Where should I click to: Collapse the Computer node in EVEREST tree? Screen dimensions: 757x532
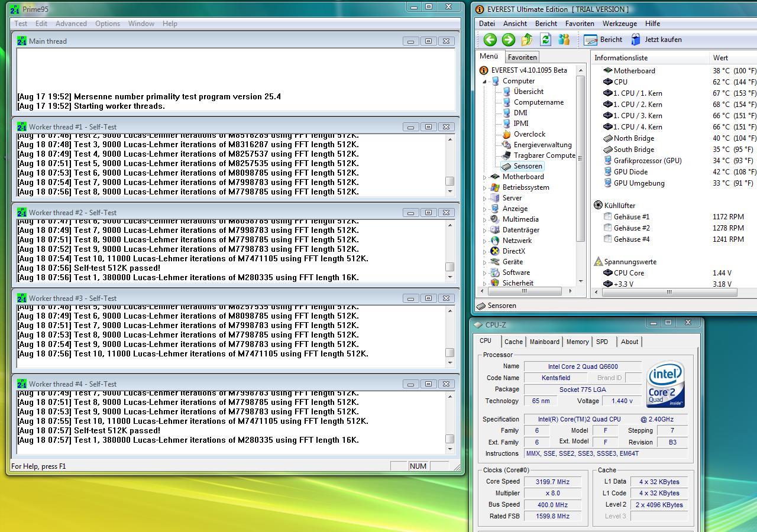[x=485, y=82]
